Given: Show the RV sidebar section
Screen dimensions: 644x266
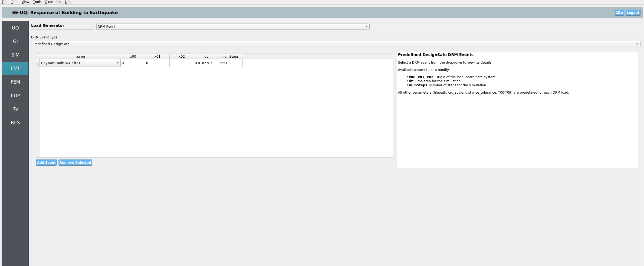Looking at the screenshot, I should pyautogui.click(x=15, y=109).
